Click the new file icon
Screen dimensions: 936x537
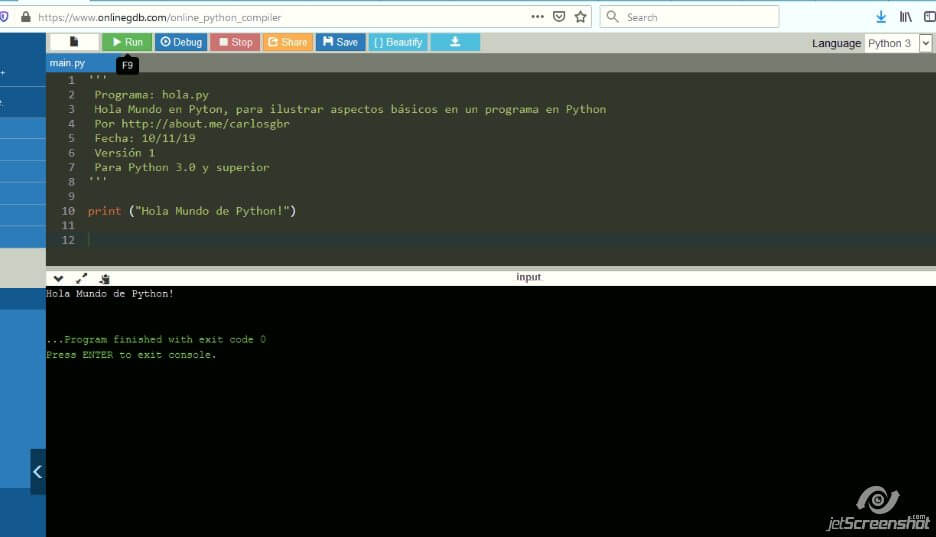coord(74,42)
